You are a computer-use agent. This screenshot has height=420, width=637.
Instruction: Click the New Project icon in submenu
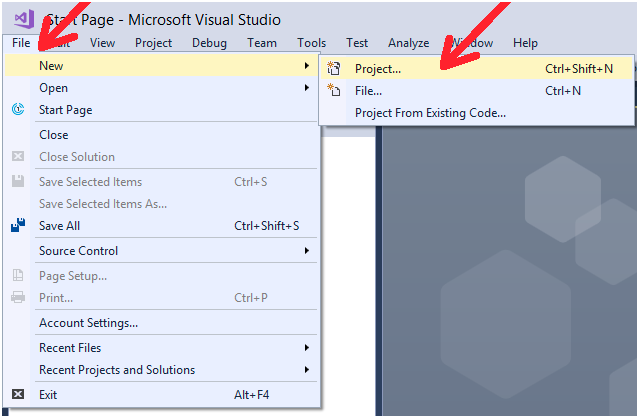[x=334, y=68]
